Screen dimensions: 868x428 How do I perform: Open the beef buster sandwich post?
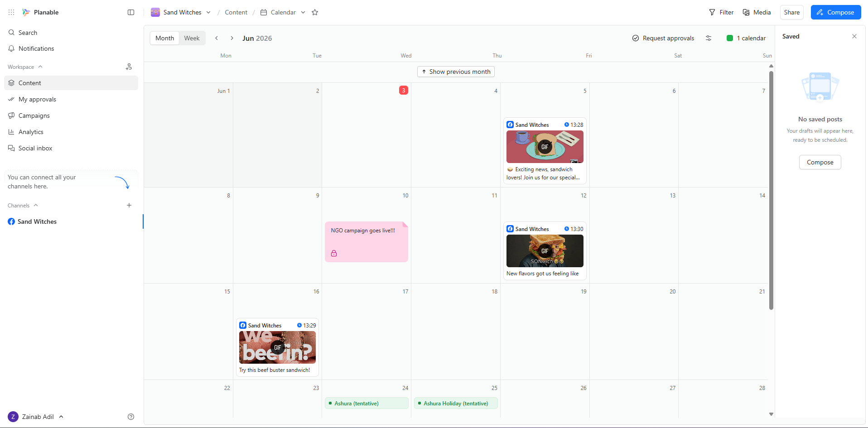pos(277,347)
